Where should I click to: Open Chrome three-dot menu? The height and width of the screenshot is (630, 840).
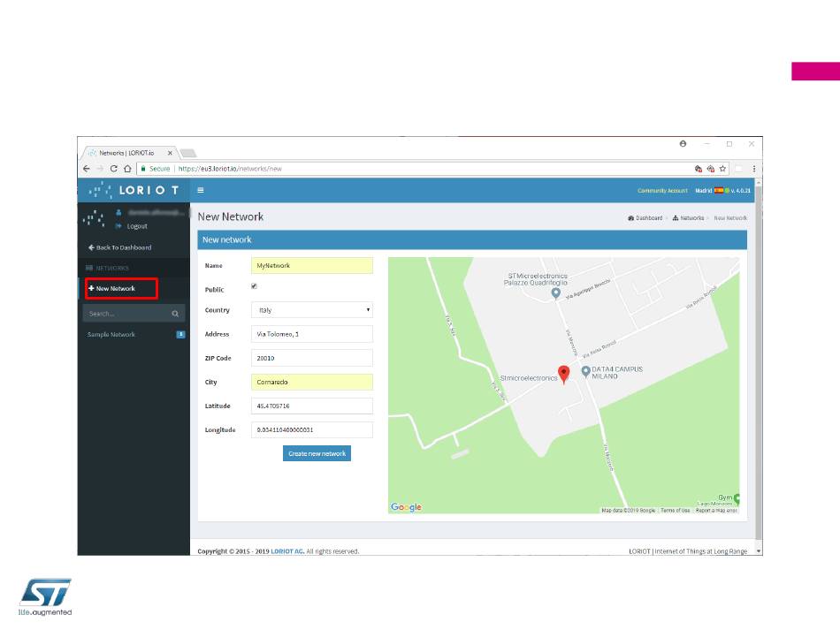(754, 169)
